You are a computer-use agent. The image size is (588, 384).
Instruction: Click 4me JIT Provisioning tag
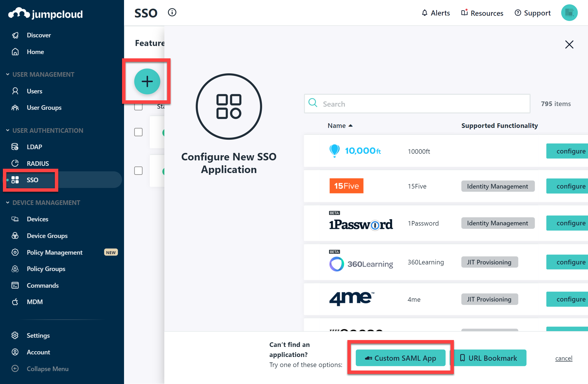[490, 299]
